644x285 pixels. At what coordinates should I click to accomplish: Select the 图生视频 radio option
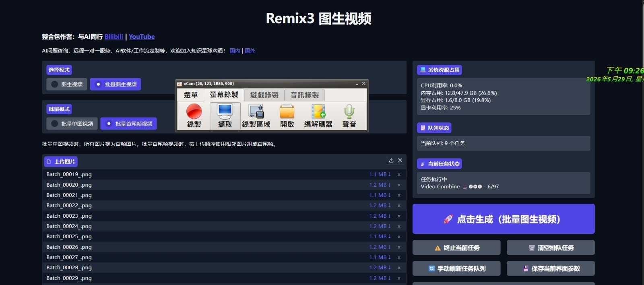[66, 85]
